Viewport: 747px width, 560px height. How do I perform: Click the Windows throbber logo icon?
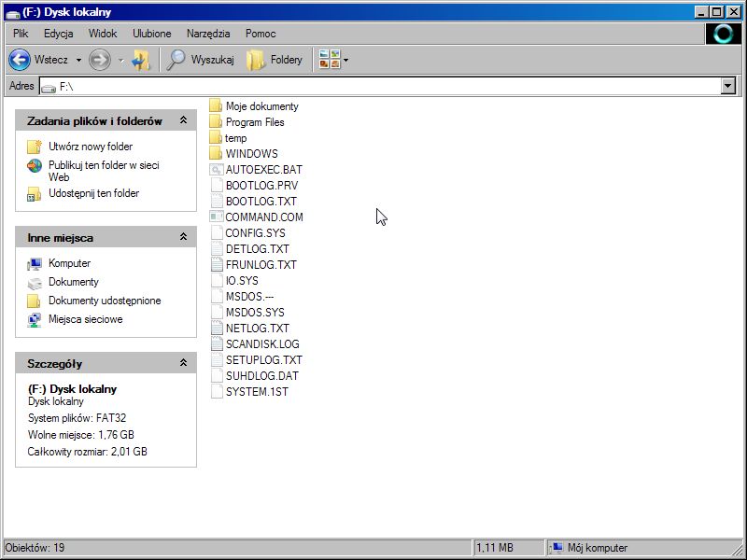pos(723,34)
